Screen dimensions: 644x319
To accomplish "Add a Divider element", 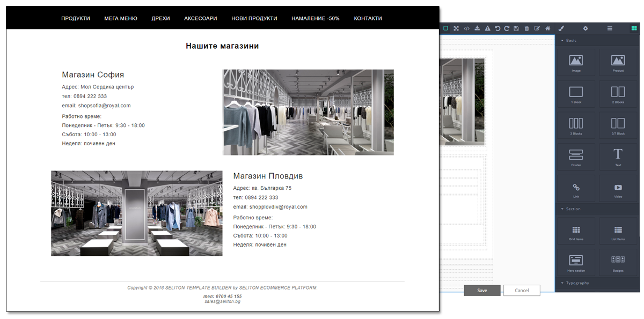I will pyautogui.click(x=575, y=156).
